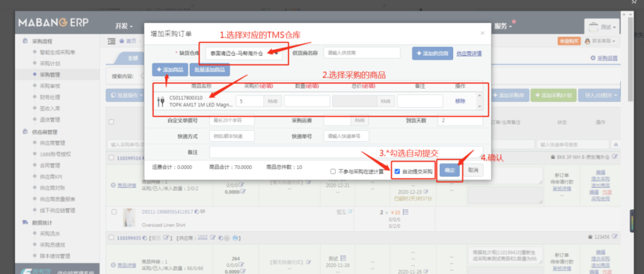Viewport: 644px width, 274px height.
Task: Select 供应商管理 in sidebar
Action: tap(52, 143)
